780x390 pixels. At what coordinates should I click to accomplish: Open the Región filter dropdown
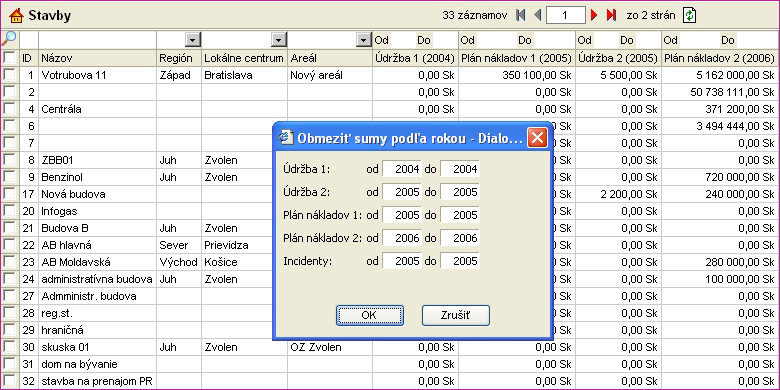point(193,40)
